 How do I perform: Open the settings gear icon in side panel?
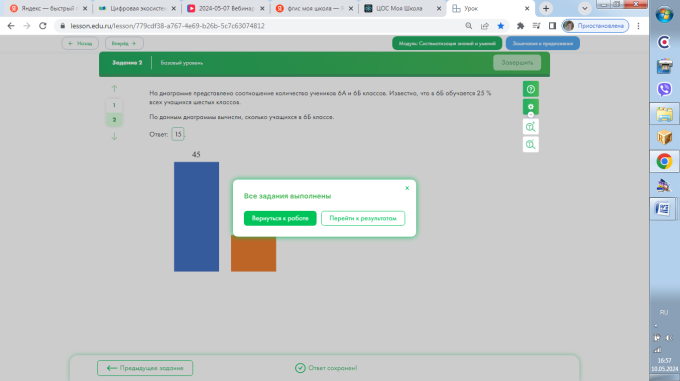530,107
